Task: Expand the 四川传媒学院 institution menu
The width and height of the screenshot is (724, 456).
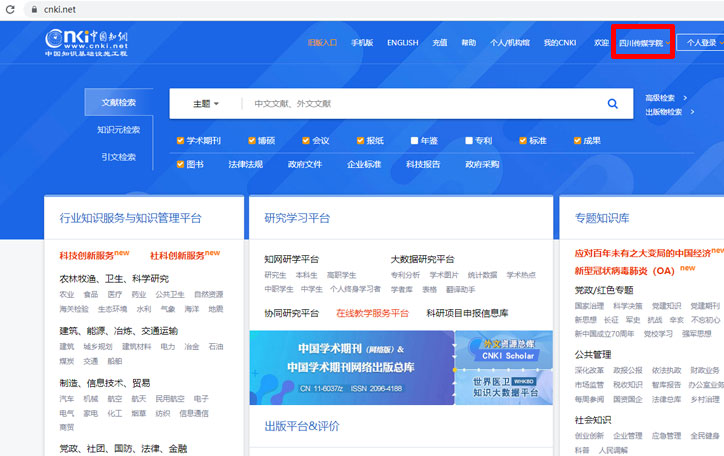Action: pos(642,43)
